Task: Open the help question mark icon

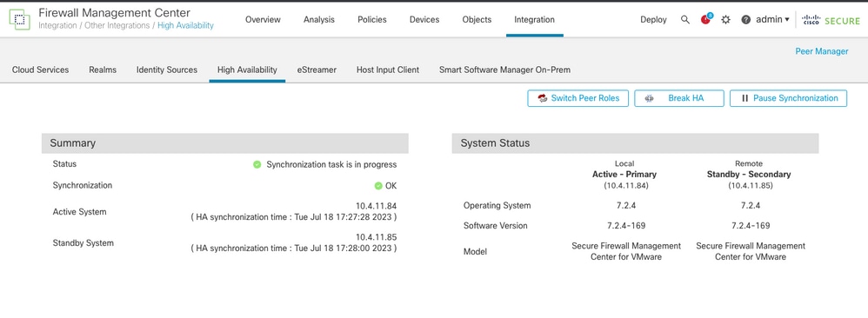Action: pos(745,19)
